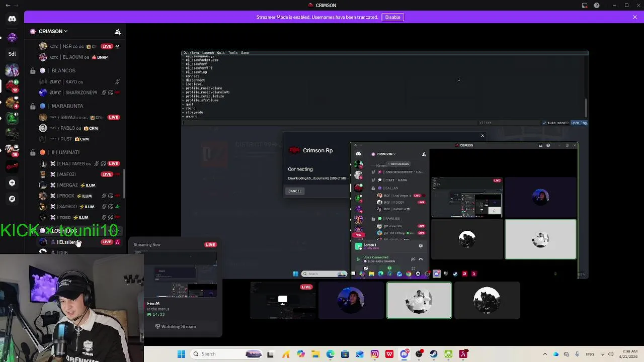Click the scrollbar of the channel list

coord(124,184)
